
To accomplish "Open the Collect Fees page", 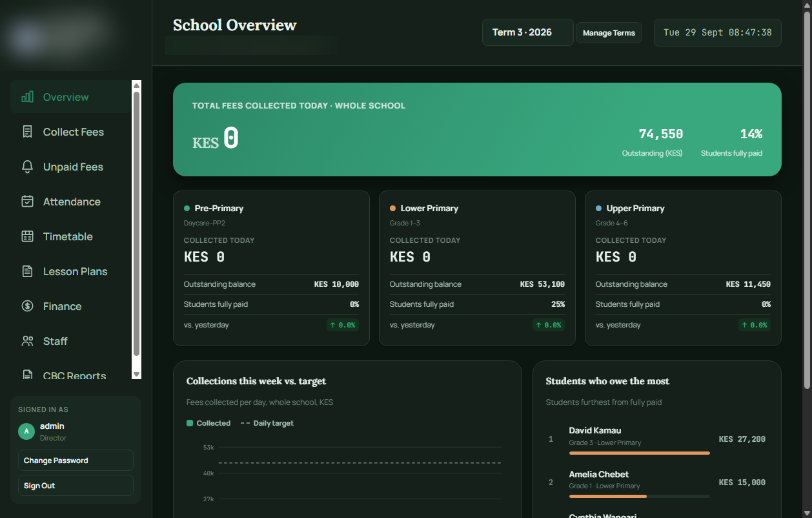I will [x=70, y=132].
